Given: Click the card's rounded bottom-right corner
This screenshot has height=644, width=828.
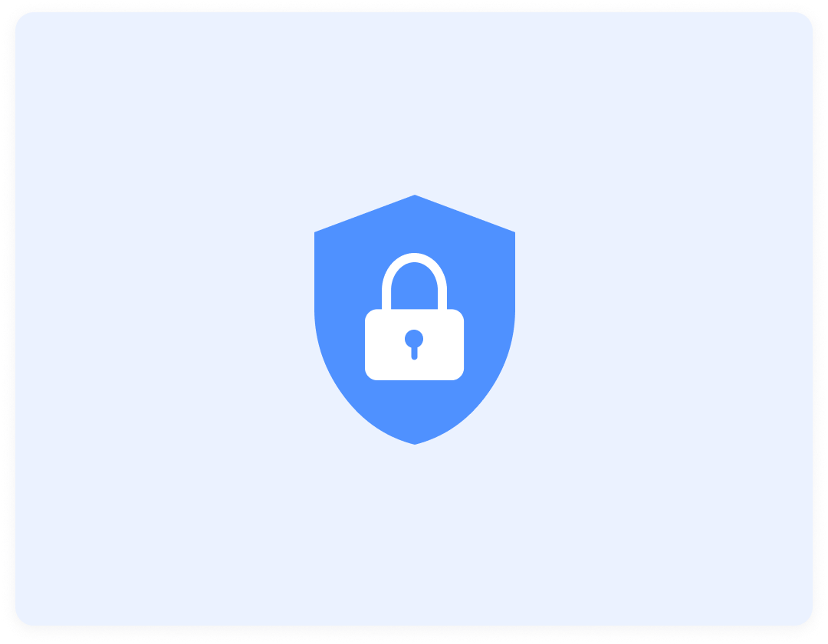Looking at the screenshot, I should coord(803,617).
